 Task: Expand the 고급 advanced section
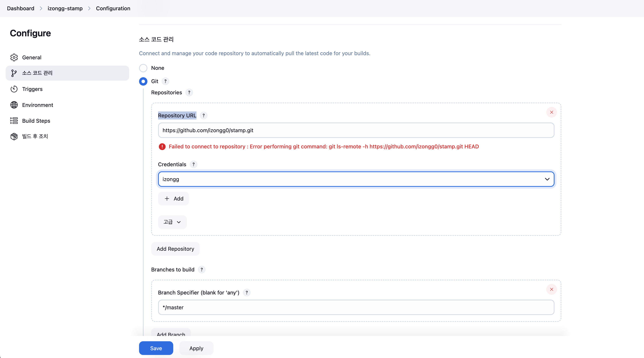(x=172, y=222)
